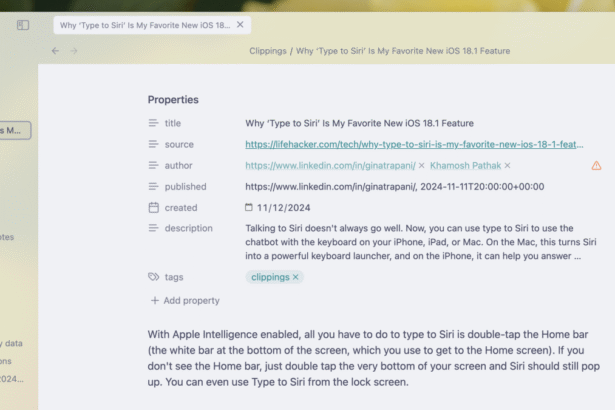This screenshot has width=615, height=410.
Task: Click the 'title' property name
Action: pos(173,123)
